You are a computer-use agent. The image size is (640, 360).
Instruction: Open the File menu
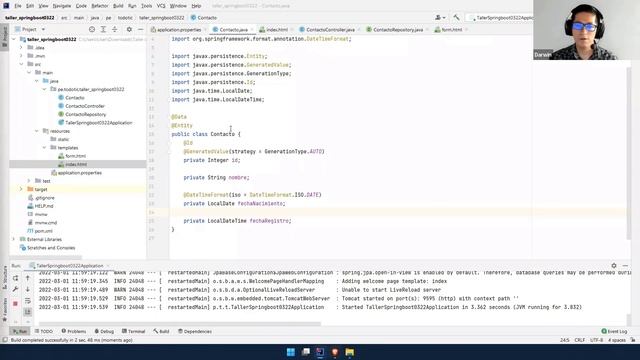(18, 6)
